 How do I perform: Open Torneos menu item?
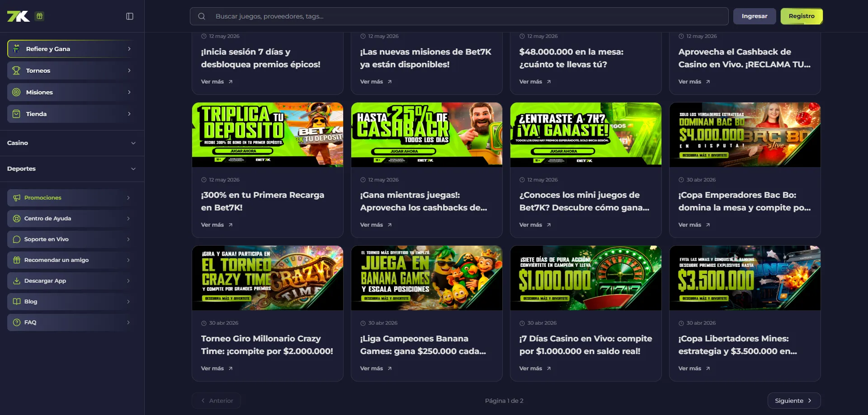(x=72, y=70)
